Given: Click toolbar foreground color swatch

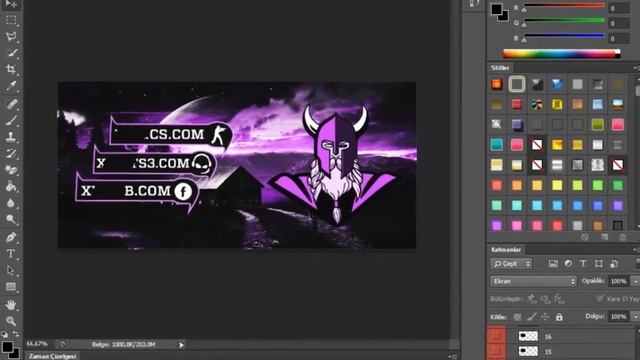Looking at the screenshot, I should point(7,347).
